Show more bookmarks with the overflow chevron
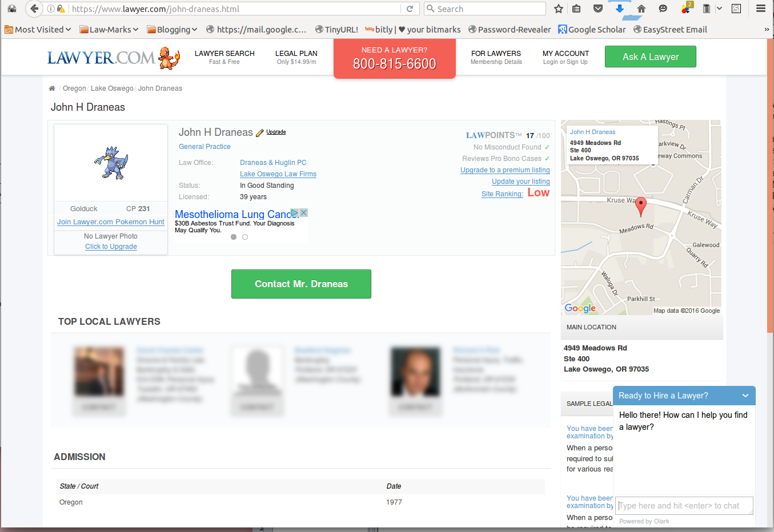This screenshot has height=532, width=774. (767, 30)
